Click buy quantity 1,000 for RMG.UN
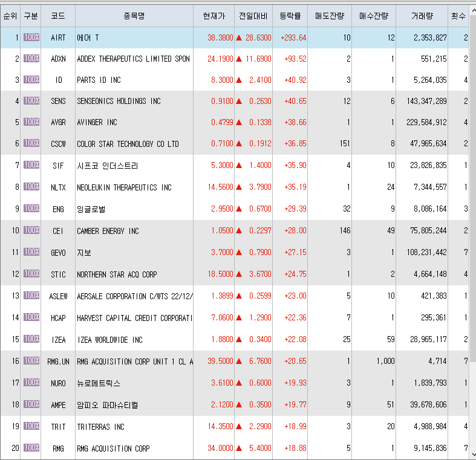This screenshot has height=460, width=476. tap(385, 361)
